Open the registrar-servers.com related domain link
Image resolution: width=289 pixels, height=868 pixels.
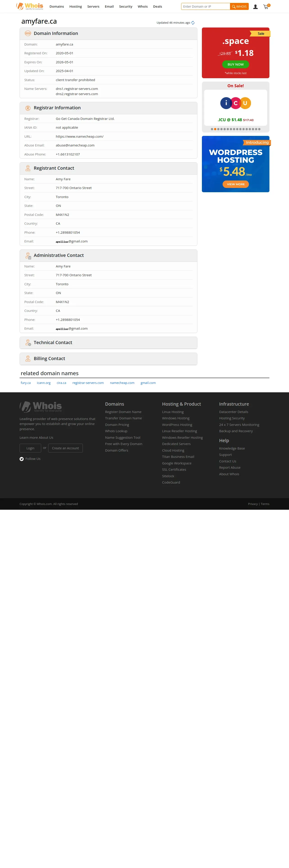tap(88, 383)
